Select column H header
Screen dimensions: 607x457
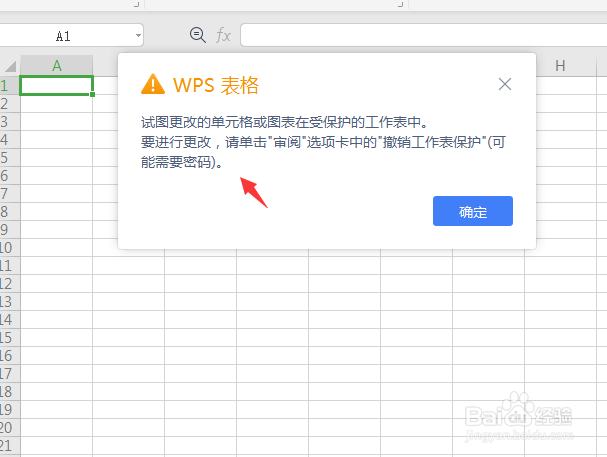(560, 66)
